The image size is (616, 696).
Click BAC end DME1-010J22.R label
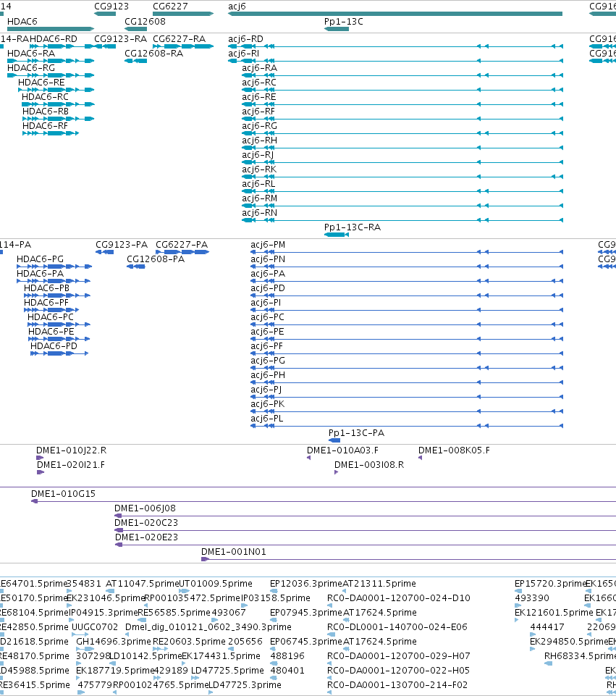click(72, 450)
